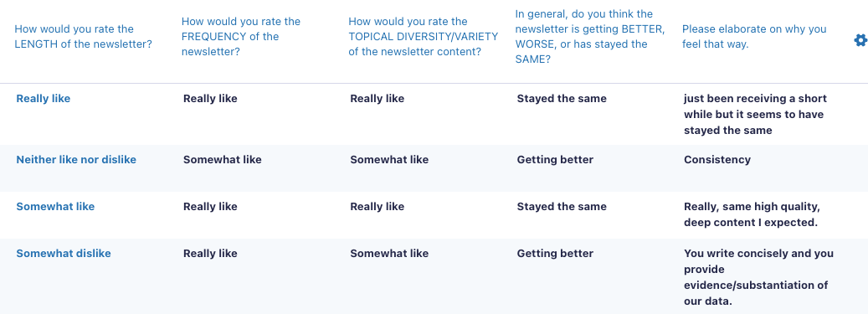Image resolution: width=868 pixels, height=314 pixels.
Task: Open the 'Neither like nor dislike' entry
Action: pyautogui.click(x=76, y=159)
